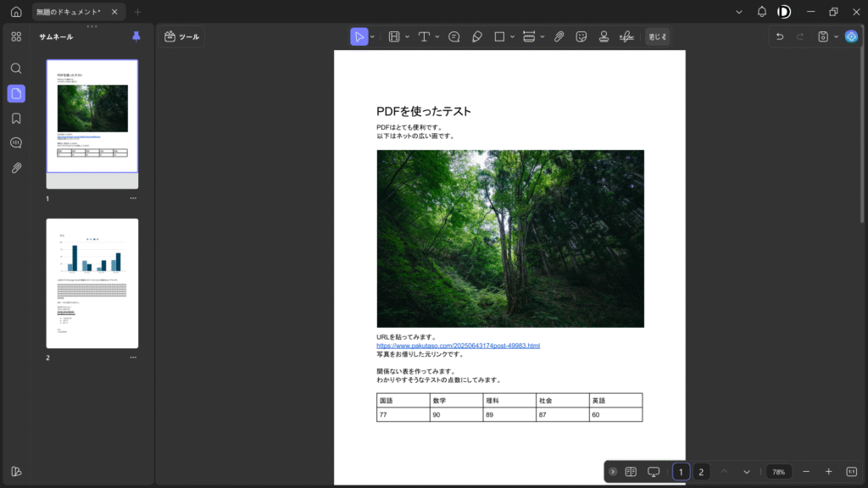Unpin the サムネール thumbnail panel
Viewport: 868px width, 488px height.
(136, 36)
